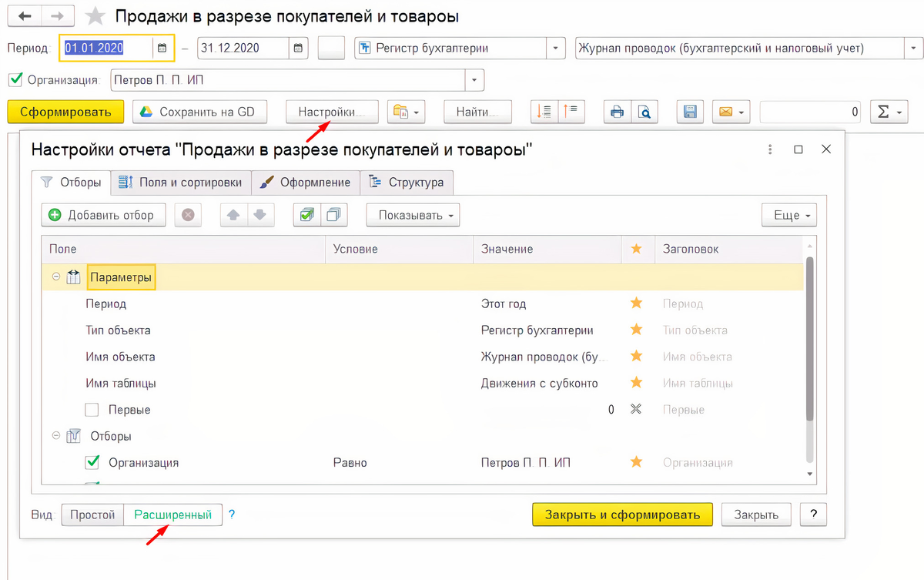Click the floppy disk save icon
924x580 pixels.
click(x=689, y=111)
